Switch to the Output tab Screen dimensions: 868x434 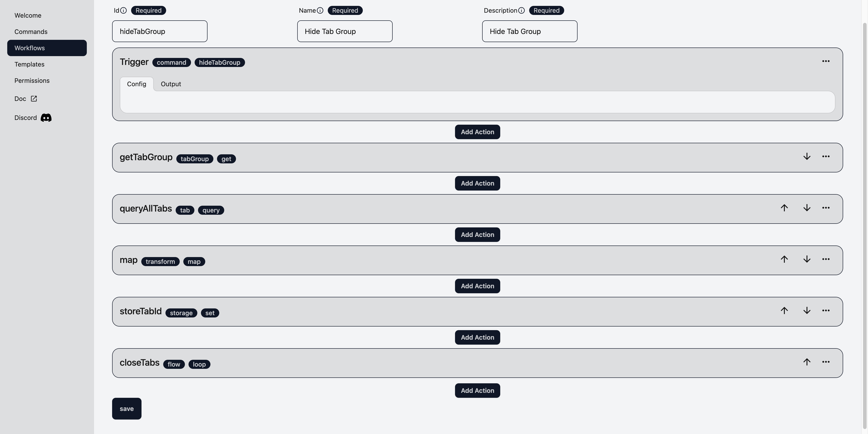coord(171,84)
